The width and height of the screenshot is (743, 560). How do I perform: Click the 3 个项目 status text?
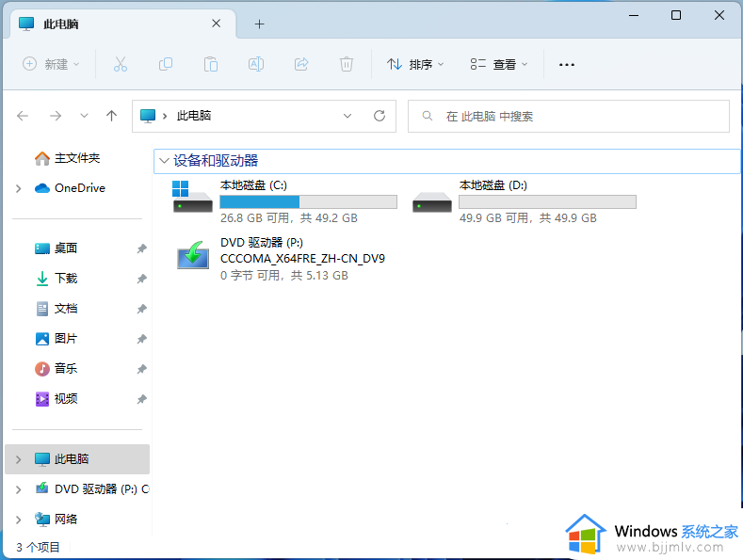coord(38,547)
